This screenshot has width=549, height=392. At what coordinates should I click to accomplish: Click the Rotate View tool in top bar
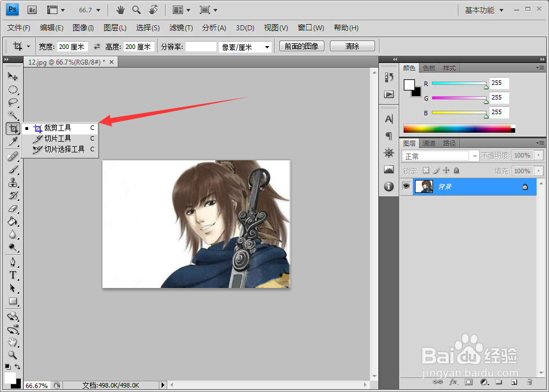(153, 10)
